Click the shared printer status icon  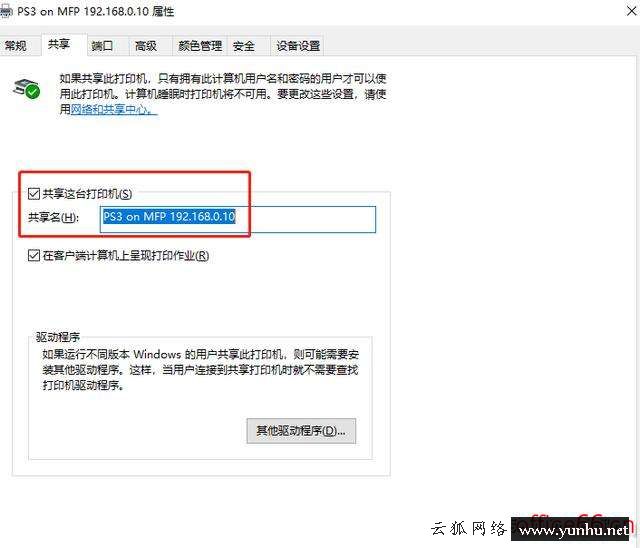26,88
